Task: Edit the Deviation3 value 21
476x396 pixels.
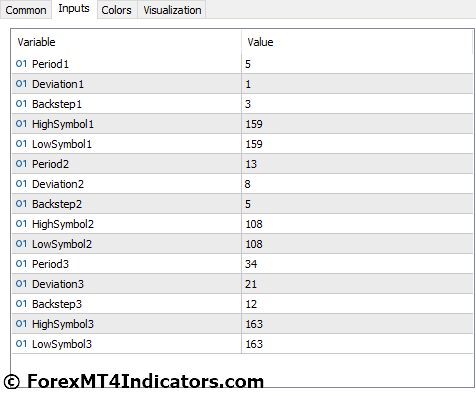Action: [357, 284]
